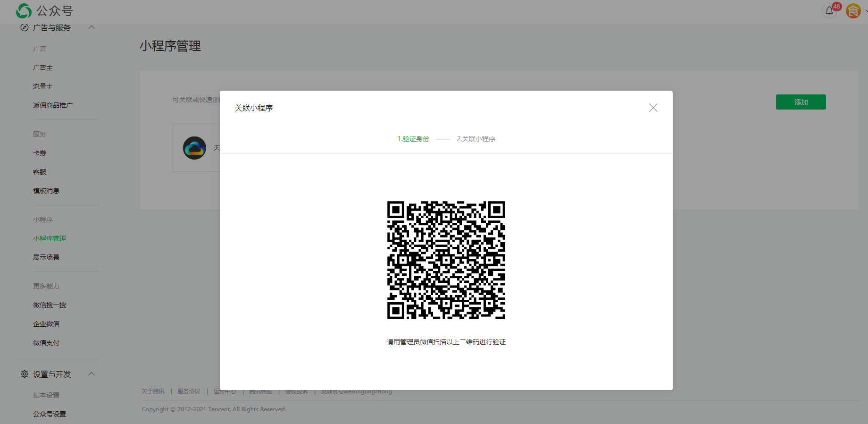This screenshot has height=424, width=868.
Task: Click the account avatar in the header
Action: [x=853, y=10]
